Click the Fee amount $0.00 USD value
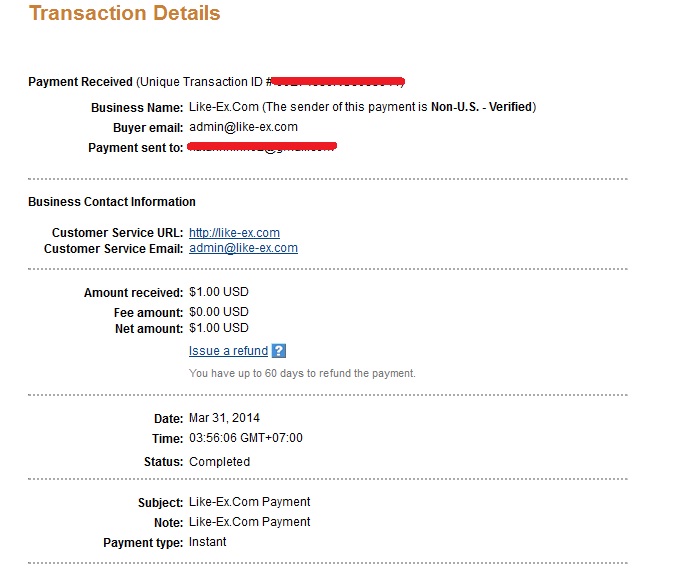The image size is (682, 573). (x=219, y=313)
